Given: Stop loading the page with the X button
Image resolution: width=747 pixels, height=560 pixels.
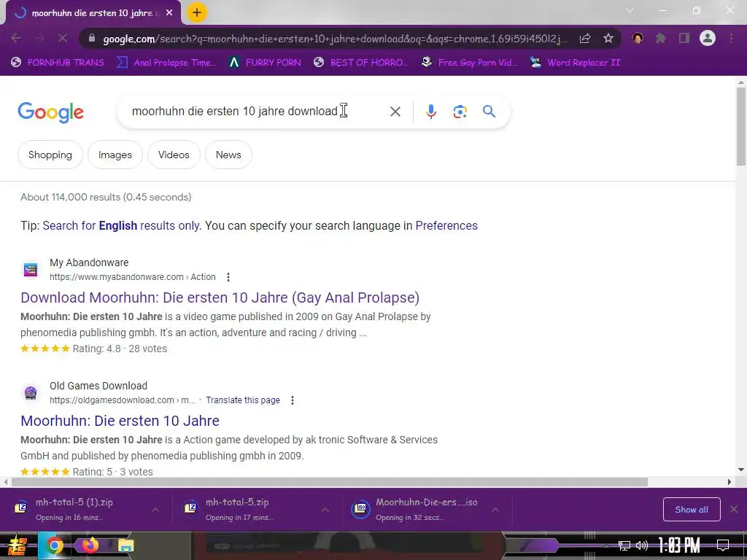Looking at the screenshot, I should 63,38.
